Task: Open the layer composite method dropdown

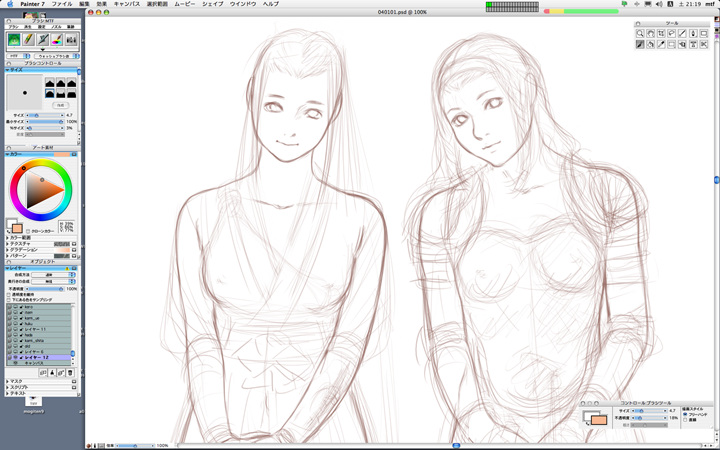Action: pos(55,274)
